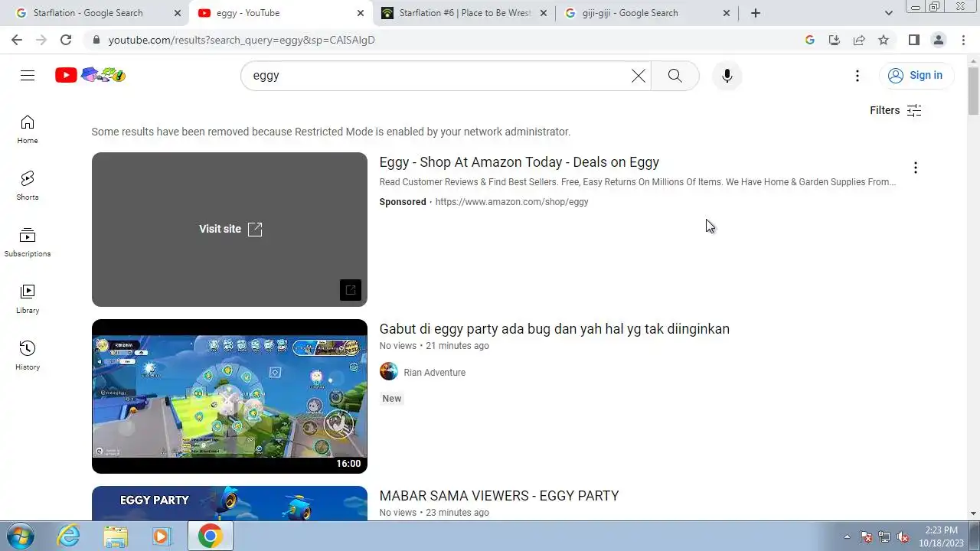Click install app icon in address bar

click(835, 40)
